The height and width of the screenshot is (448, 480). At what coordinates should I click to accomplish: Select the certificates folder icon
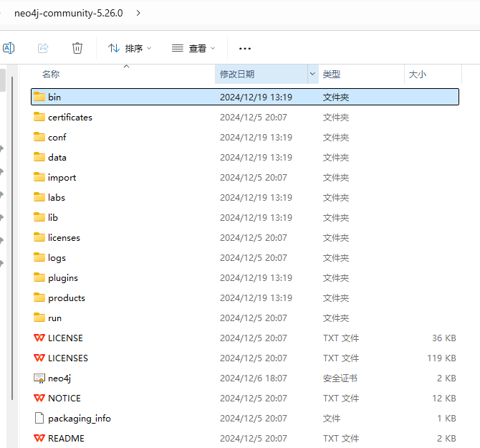(x=39, y=117)
